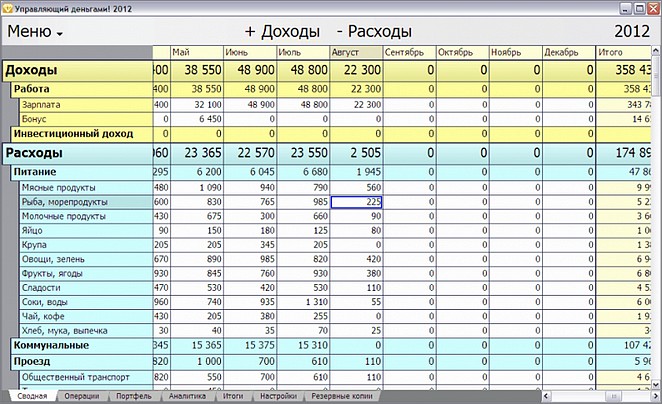Open the Меню dropdown
Screen dimensions: 662x404
[x=35, y=32]
